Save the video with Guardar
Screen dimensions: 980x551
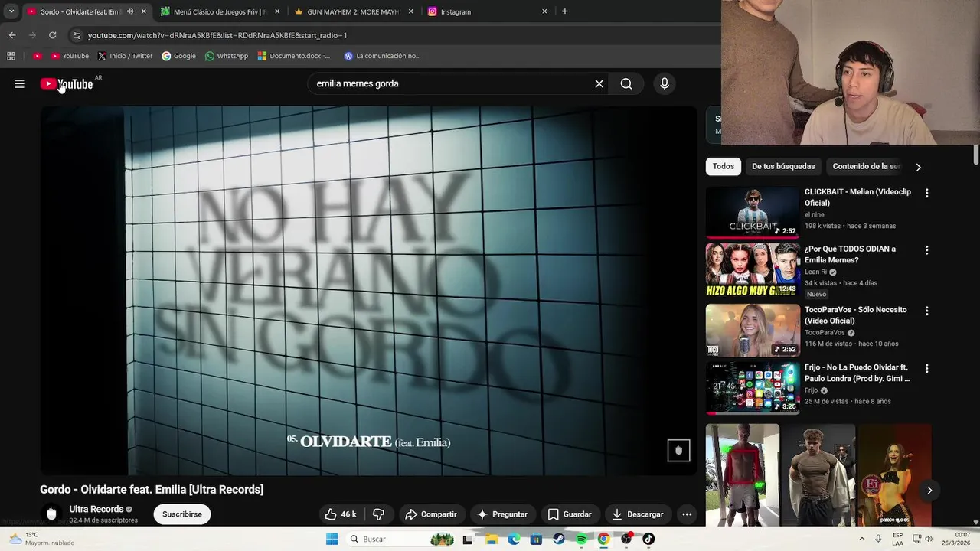tap(570, 514)
